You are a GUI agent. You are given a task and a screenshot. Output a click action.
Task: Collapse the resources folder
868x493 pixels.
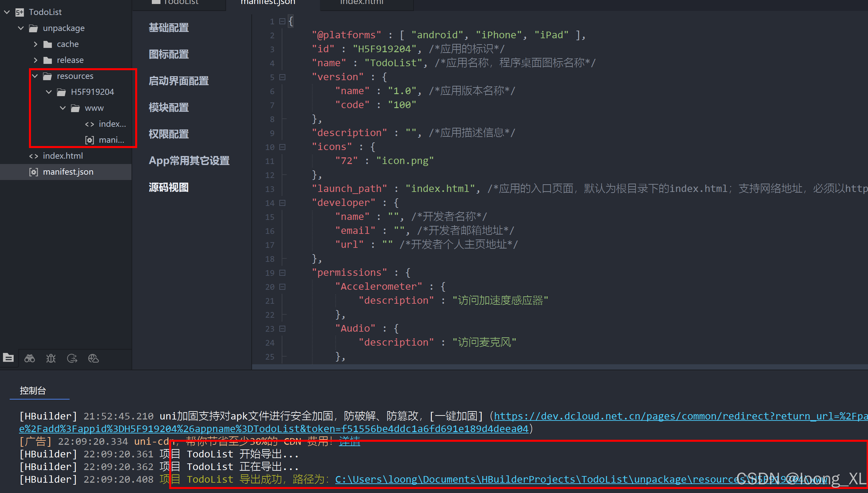[35, 76]
